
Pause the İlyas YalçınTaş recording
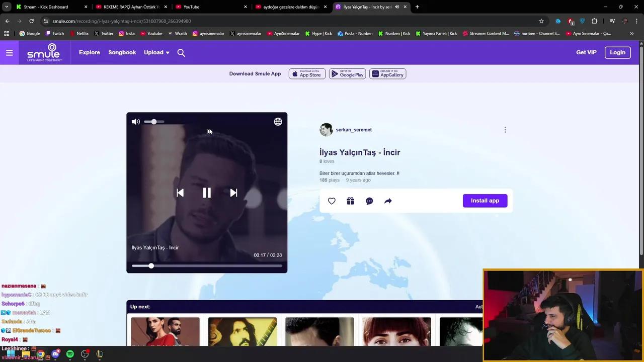207,193
